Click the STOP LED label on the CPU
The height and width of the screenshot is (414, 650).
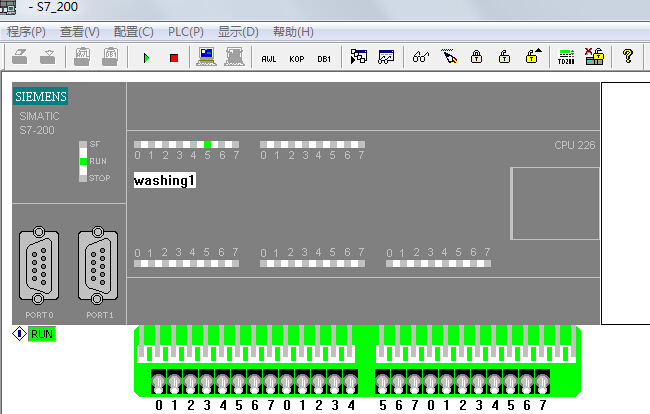click(x=99, y=178)
